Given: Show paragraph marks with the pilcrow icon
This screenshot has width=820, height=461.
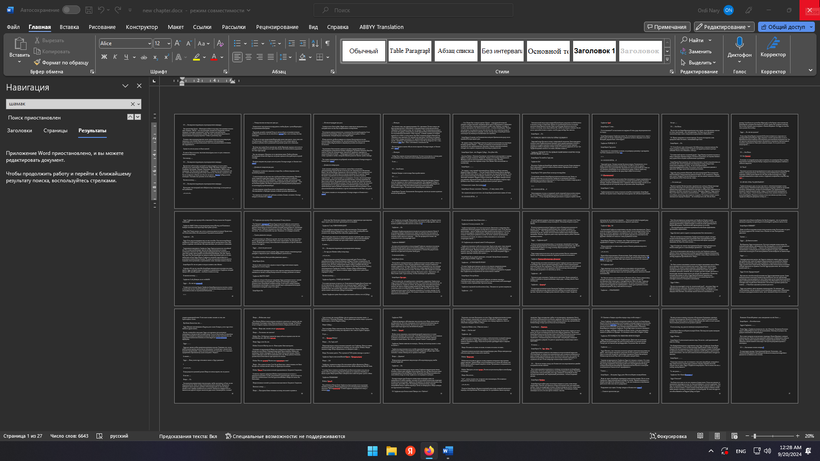Looking at the screenshot, I should (327, 43).
